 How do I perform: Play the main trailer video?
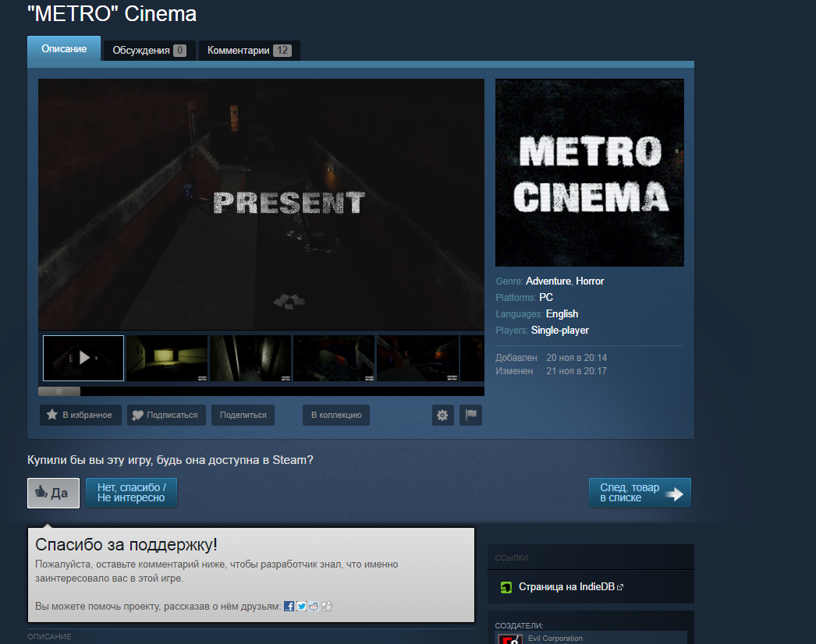pyautogui.click(x=261, y=204)
